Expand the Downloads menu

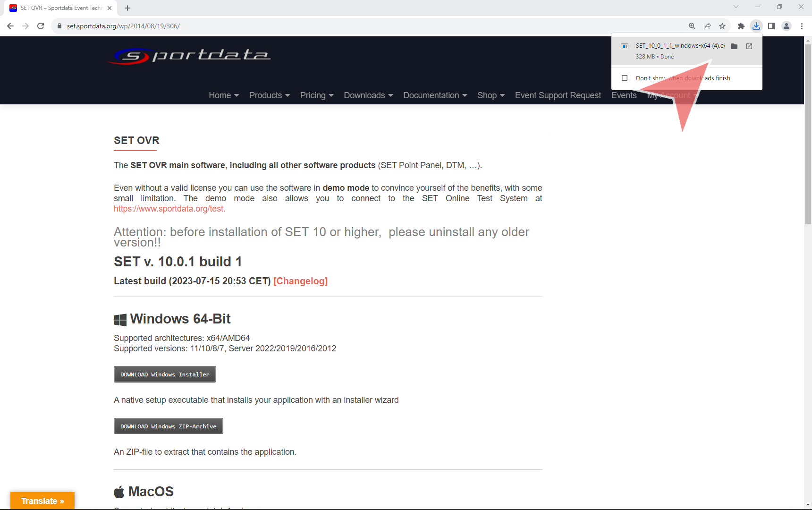[x=368, y=95]
